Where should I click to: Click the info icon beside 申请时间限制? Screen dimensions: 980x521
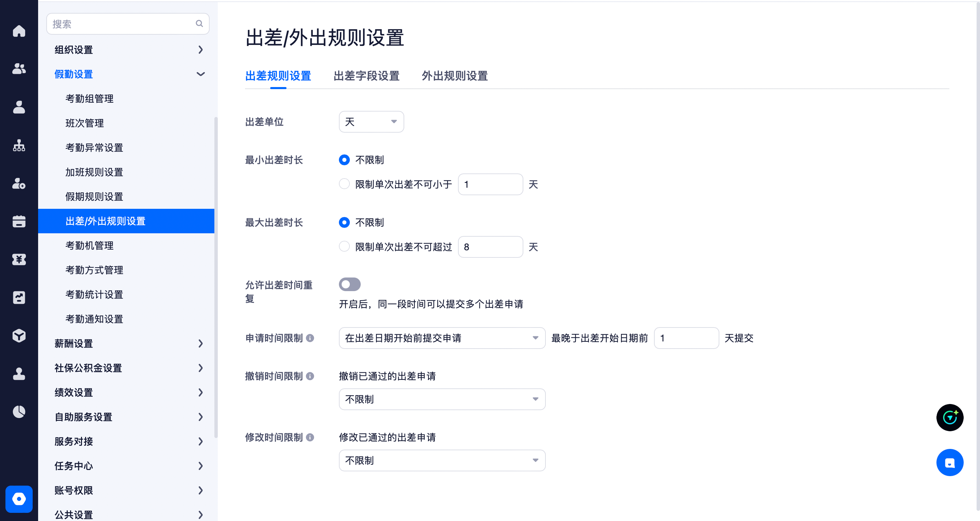[x=310, y=338]
